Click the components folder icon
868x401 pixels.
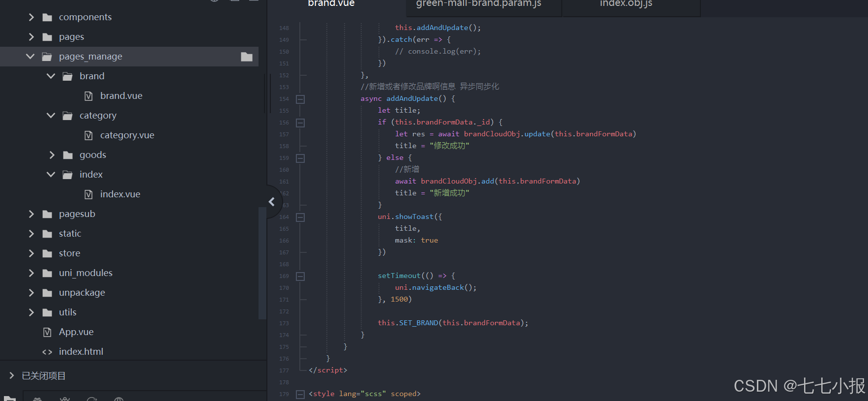(47, 17)
